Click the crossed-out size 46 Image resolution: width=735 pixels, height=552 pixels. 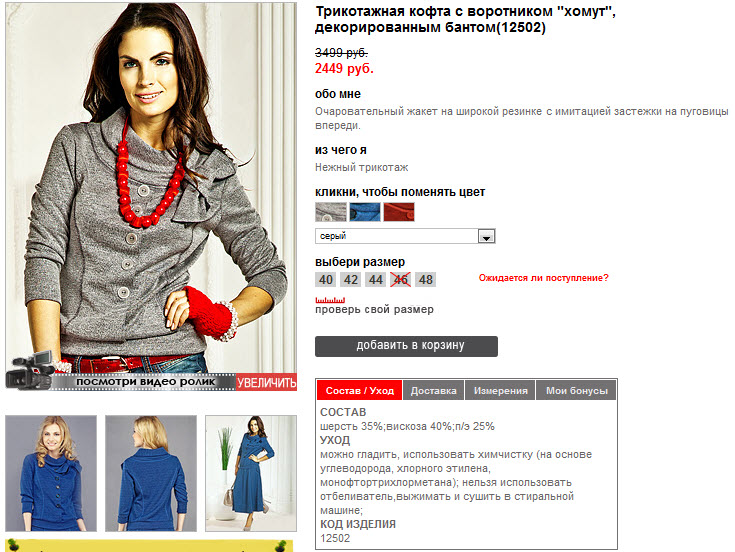click(400, 280)
